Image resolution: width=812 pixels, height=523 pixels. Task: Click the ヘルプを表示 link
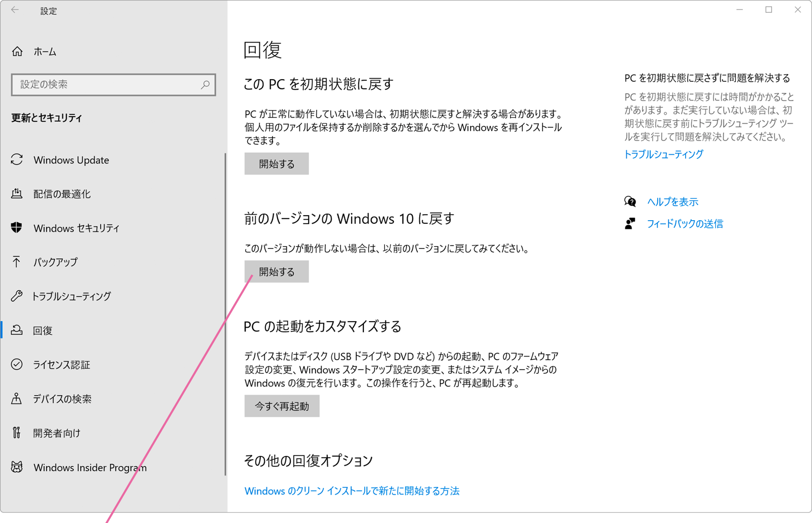pyautogui.click(x=672, y=202)
